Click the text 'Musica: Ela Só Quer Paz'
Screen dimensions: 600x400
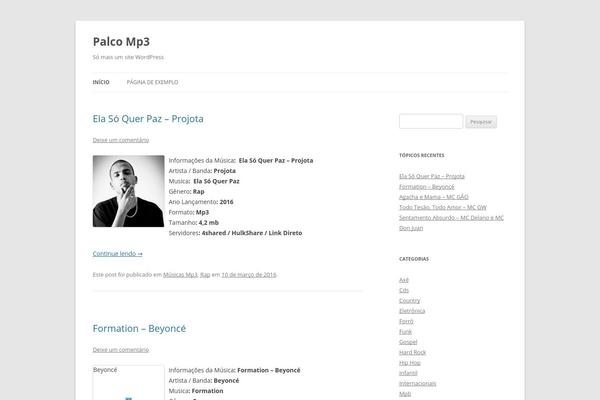pyautogui.click(x=204, y=181)
